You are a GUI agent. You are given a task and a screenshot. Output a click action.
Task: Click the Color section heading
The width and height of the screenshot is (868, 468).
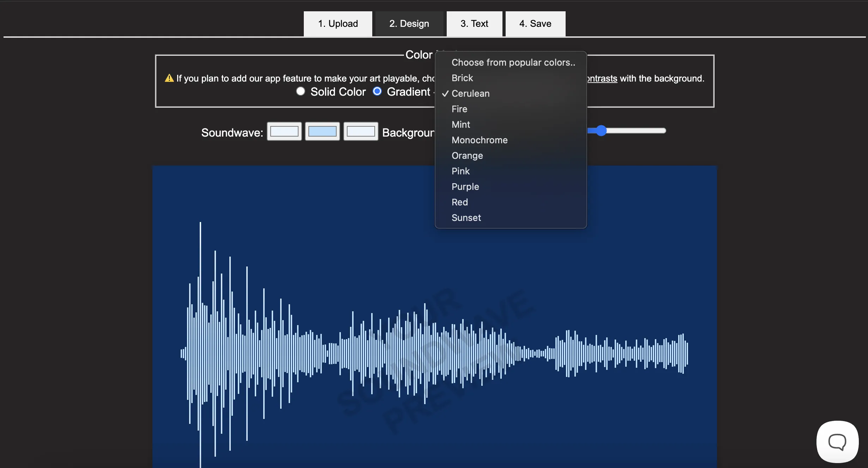(419, 55)
